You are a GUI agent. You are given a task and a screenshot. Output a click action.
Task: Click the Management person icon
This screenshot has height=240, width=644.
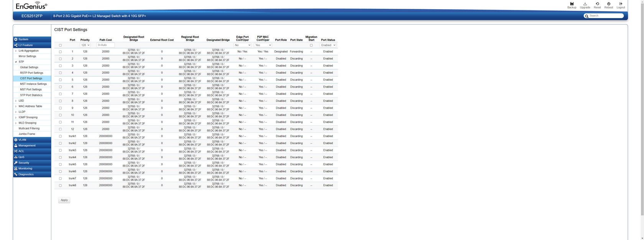tap(16, 146)
